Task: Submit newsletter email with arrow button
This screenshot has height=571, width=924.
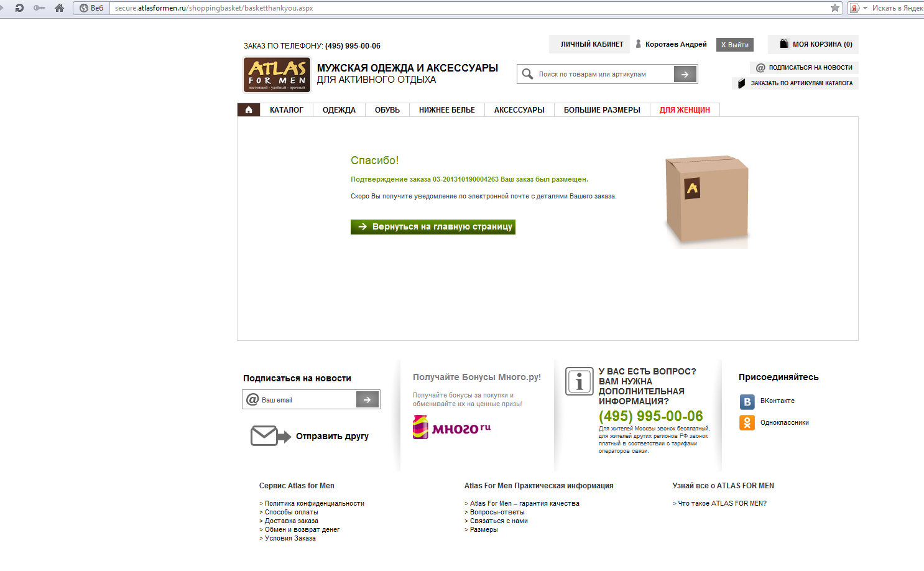Action: 367,399
